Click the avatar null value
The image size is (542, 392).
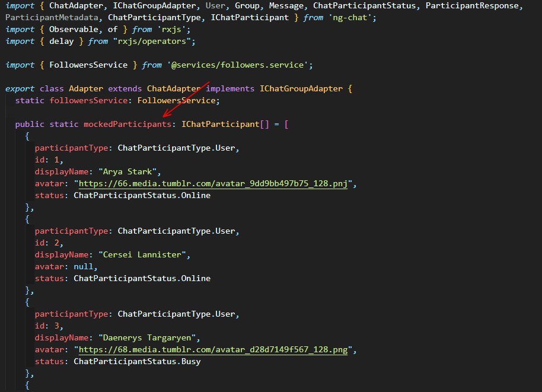pyautogui.click(x=83, y=266)
